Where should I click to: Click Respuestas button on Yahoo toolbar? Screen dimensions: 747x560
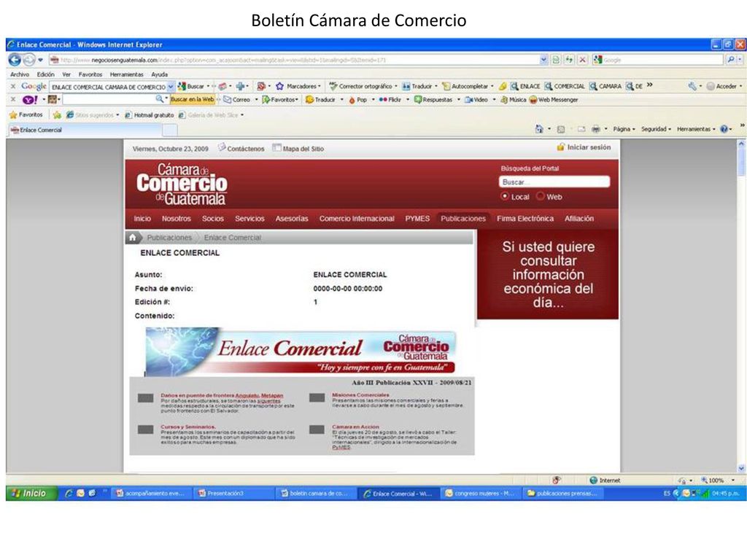[433, 99]
